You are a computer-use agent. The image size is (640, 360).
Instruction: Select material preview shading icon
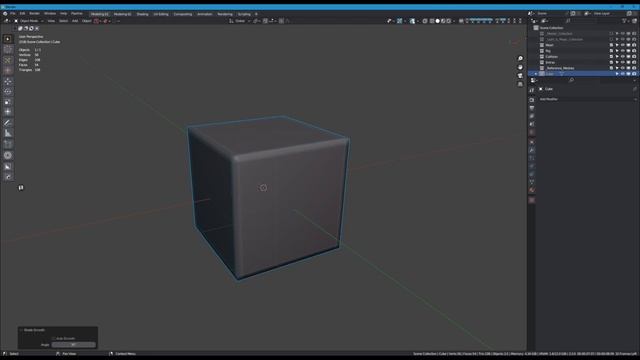click(443, 21)
